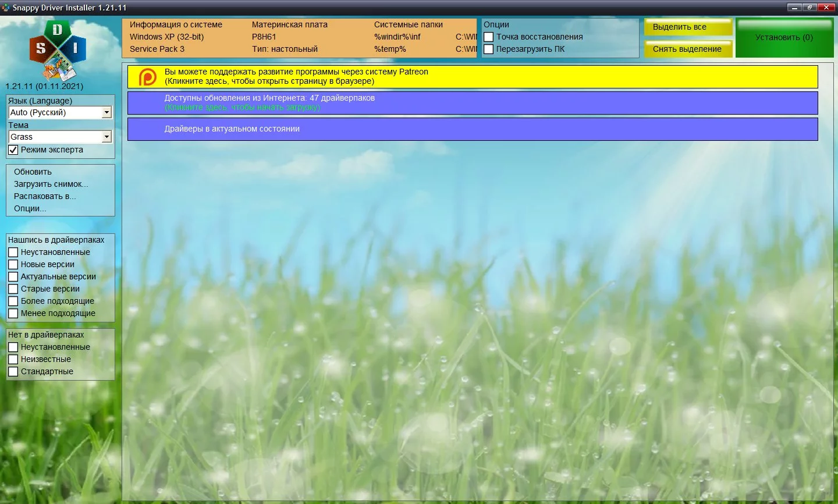
Task: Click the 'Драйверы в актуальном состоянии' bar
Action: [473, 129]
